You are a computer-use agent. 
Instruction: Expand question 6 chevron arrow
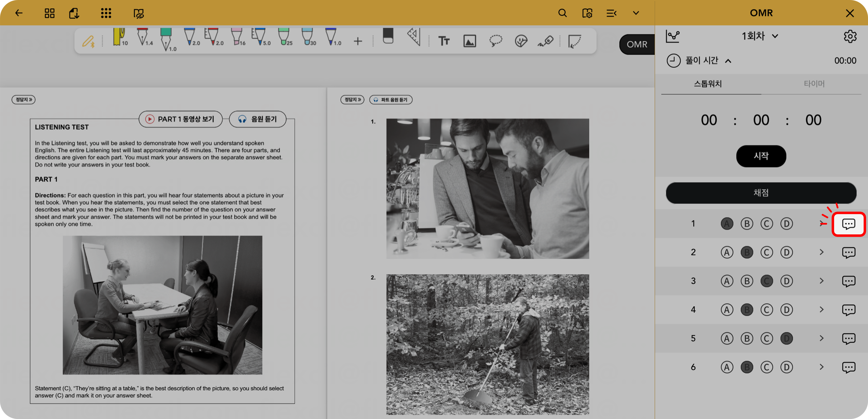click(821, 367)
